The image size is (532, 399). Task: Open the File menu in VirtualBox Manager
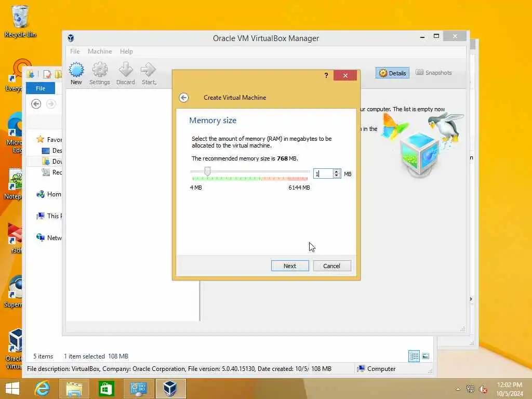coord(75,51)
